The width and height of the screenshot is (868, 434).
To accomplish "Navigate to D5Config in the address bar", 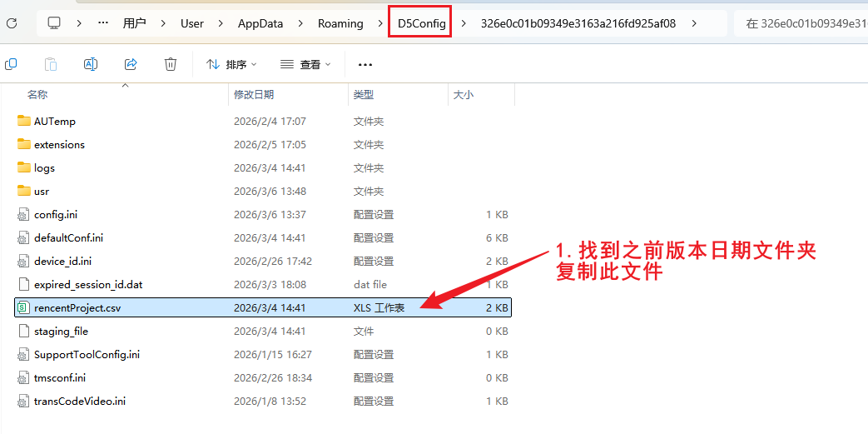I will [x=421, y=23].
